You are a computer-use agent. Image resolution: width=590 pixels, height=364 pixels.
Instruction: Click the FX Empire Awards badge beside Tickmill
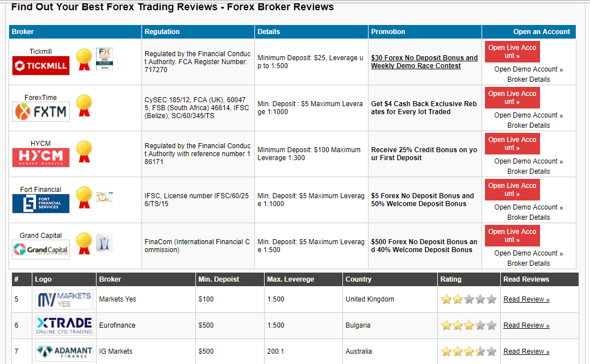[103, 58]
